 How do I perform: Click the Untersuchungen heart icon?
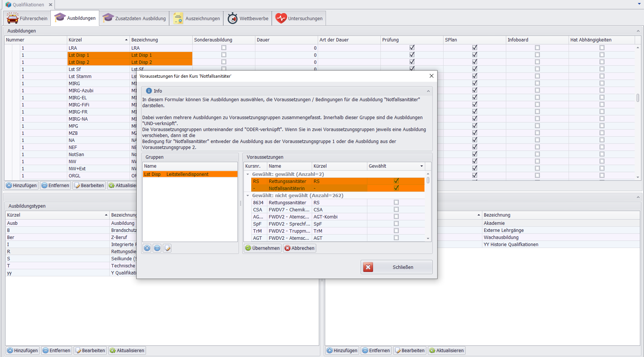pos(281,18)
